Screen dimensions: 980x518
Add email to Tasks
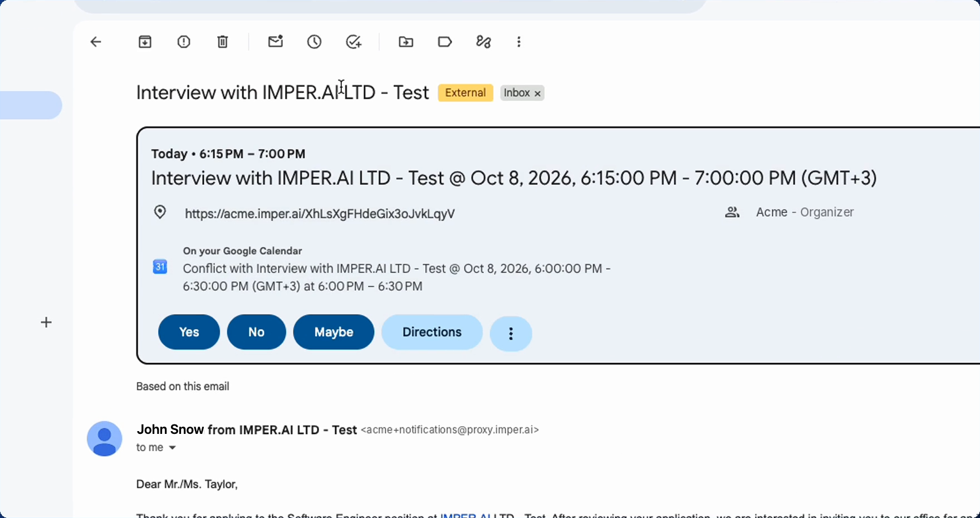pos(354,42)
